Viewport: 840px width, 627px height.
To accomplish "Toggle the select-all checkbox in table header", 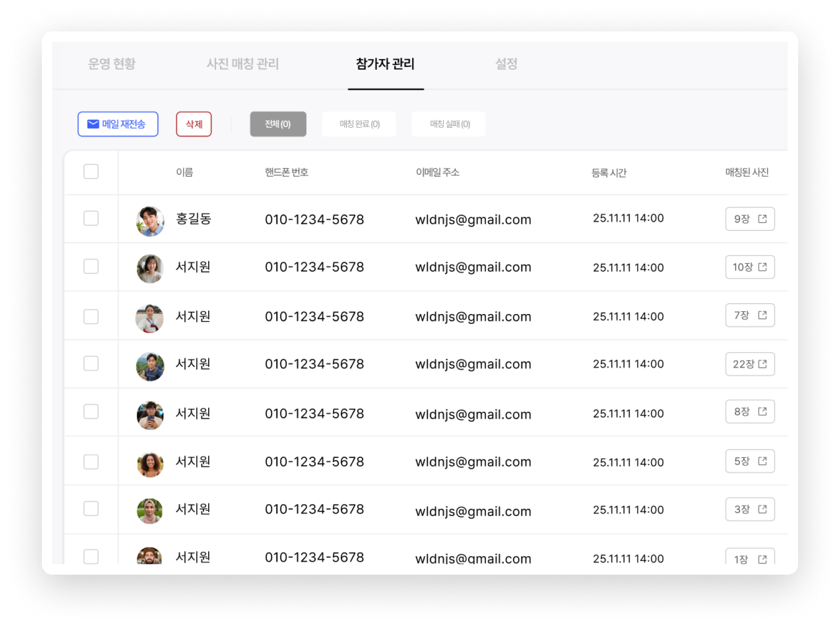I will 91,172.
